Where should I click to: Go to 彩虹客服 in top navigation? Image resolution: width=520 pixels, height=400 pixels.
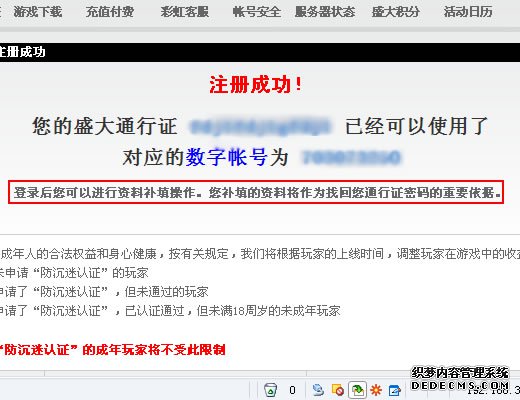click(184, 12)
